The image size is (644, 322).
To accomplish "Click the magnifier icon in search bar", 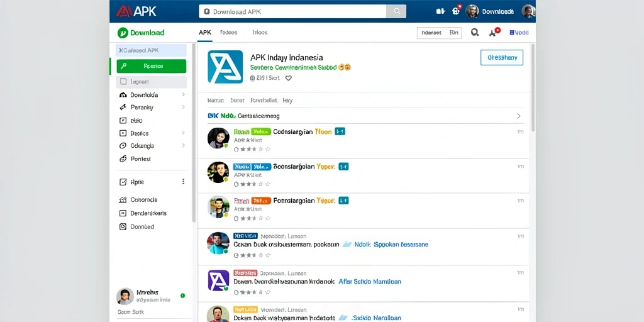I will click(396, 11).
